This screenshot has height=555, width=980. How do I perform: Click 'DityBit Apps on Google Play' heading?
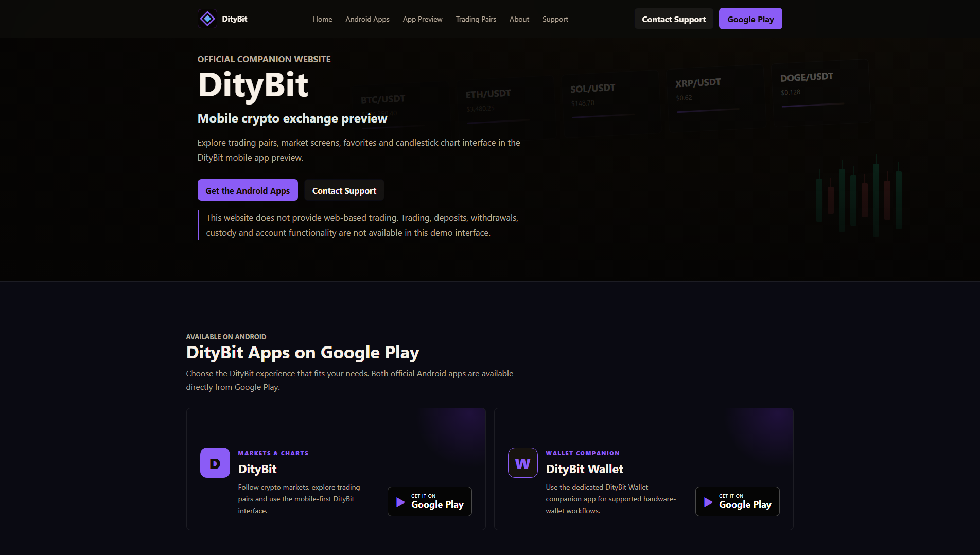coord(303,353)
